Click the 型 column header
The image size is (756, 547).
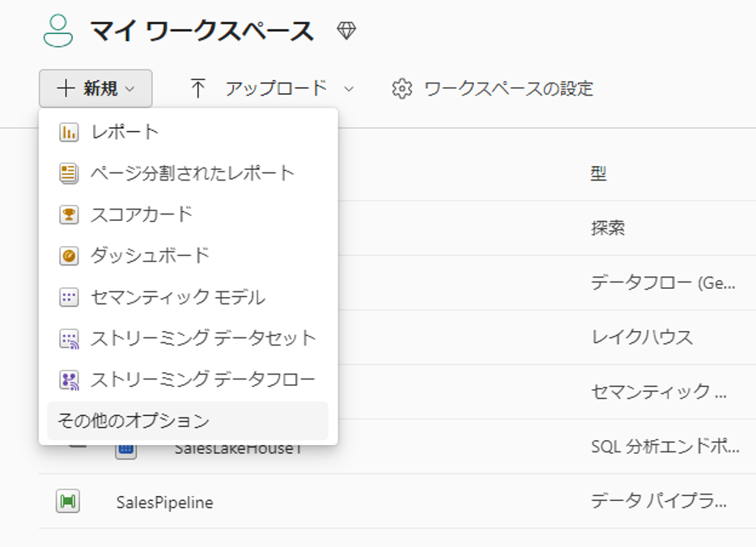pyautogui.click(x=598, y=174)
